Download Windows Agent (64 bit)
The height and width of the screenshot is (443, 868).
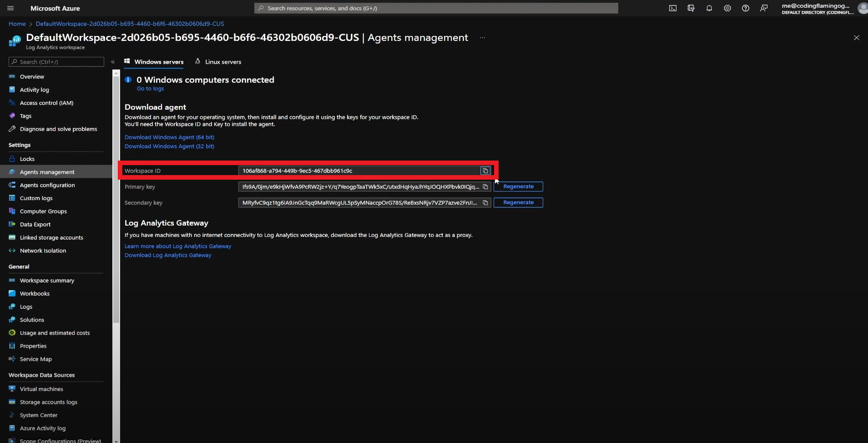point(169,137)
